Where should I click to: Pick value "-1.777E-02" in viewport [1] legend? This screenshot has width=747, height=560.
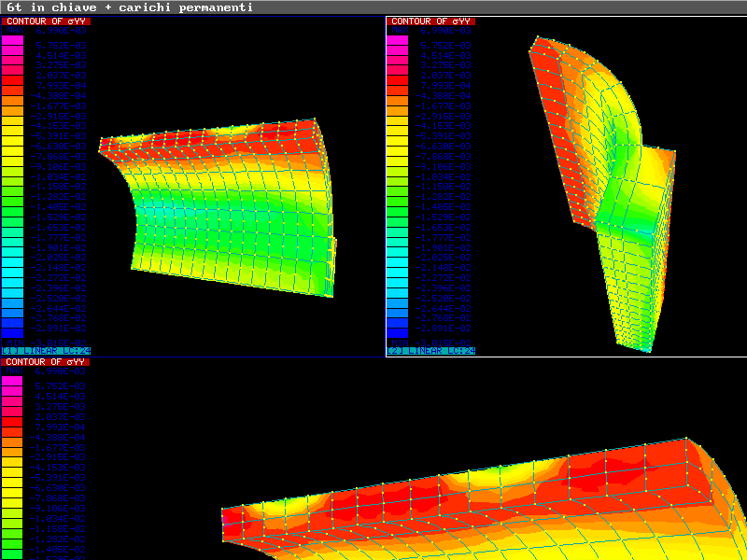click(58, 237)
